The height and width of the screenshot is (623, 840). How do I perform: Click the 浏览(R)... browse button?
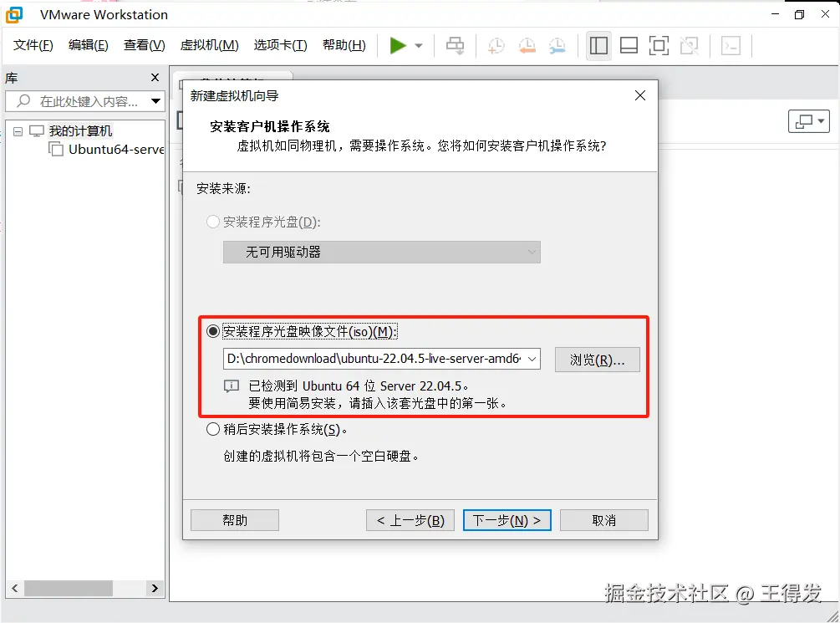click(x=598, y=360)
